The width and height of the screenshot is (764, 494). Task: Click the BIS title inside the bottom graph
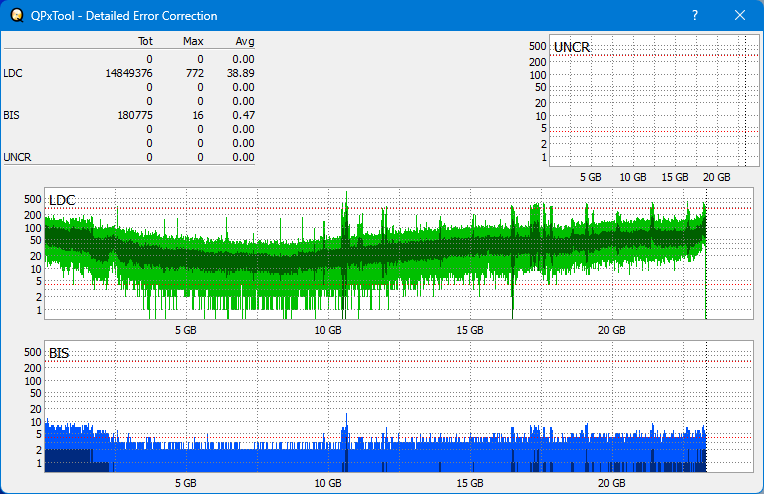pos(59,353)
